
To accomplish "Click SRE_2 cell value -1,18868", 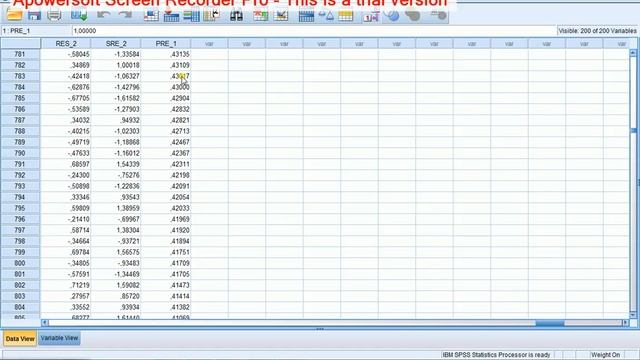I will tap(116, 142).
